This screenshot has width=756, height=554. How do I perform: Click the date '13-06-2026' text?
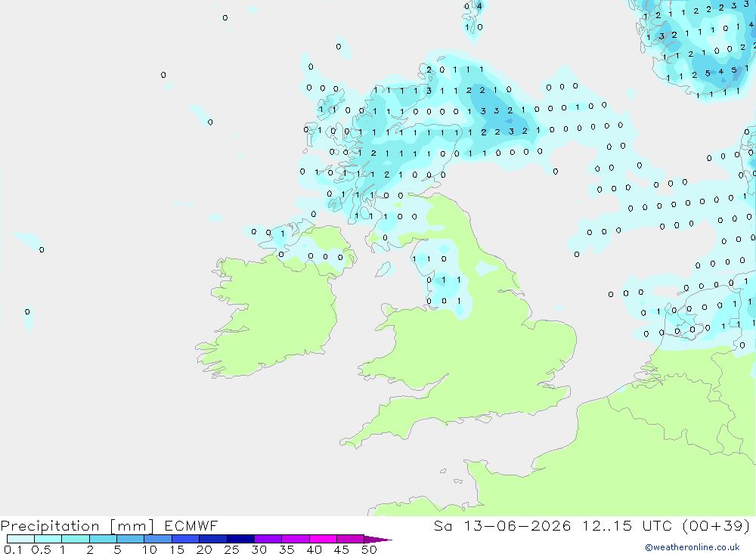pos(517,525)
